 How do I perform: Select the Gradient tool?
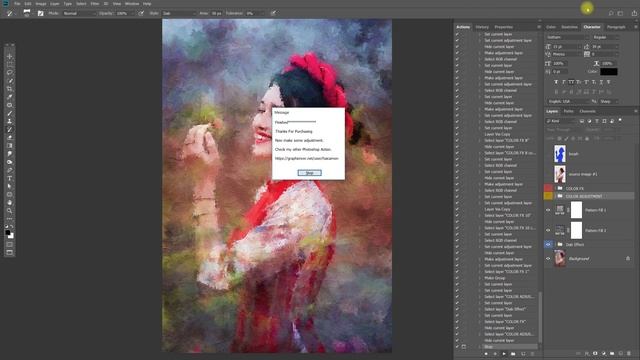point(9,146)
